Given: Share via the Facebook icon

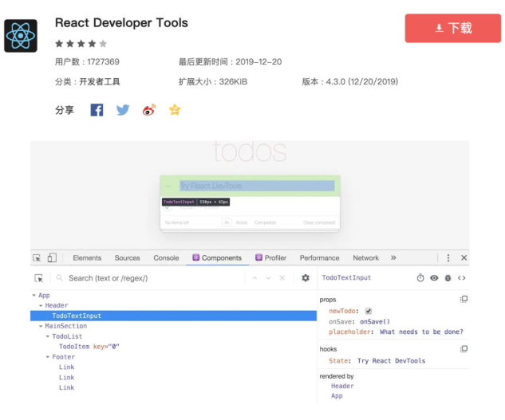Looking at the screenshot, I should (97, 110).
